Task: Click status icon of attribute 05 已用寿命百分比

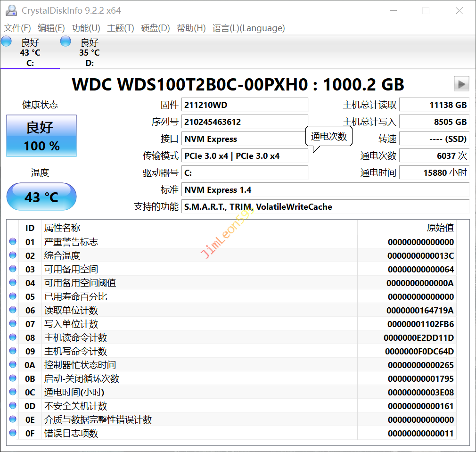Action: [13, 296]
